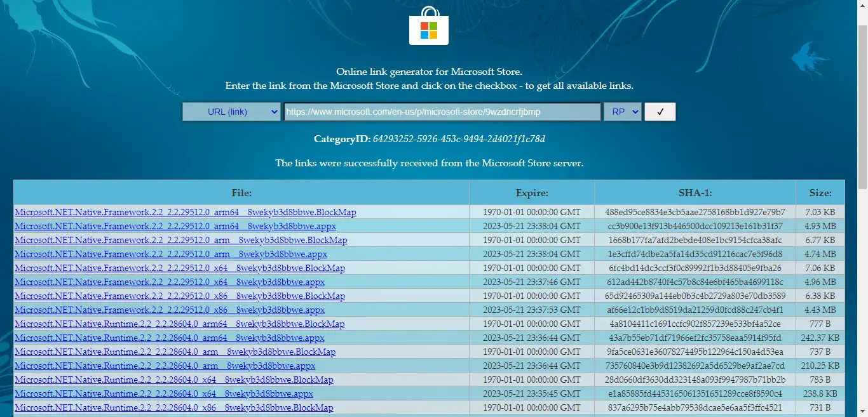Click the "links were successfully received" status message

[x=429, y=163]
